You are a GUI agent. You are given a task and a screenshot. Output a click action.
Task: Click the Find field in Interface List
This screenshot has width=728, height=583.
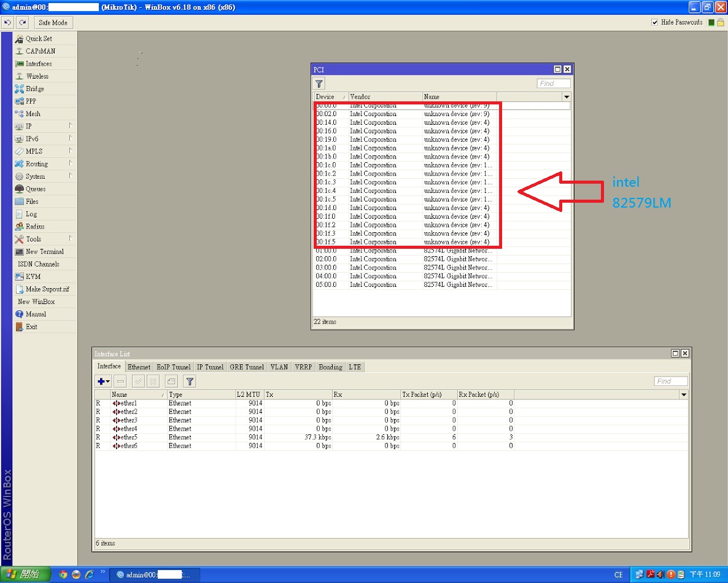(x=670, y=381)
